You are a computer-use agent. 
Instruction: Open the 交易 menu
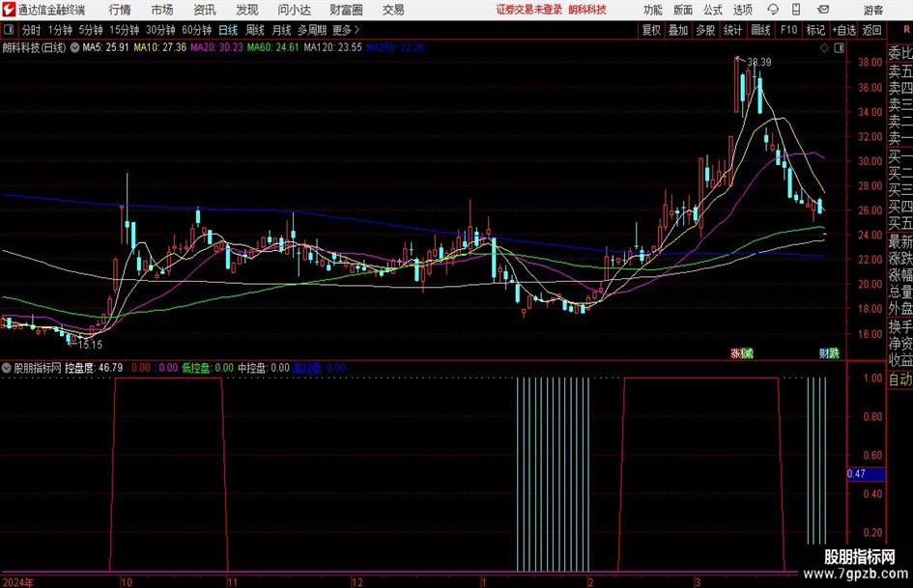tap(393, 10)
